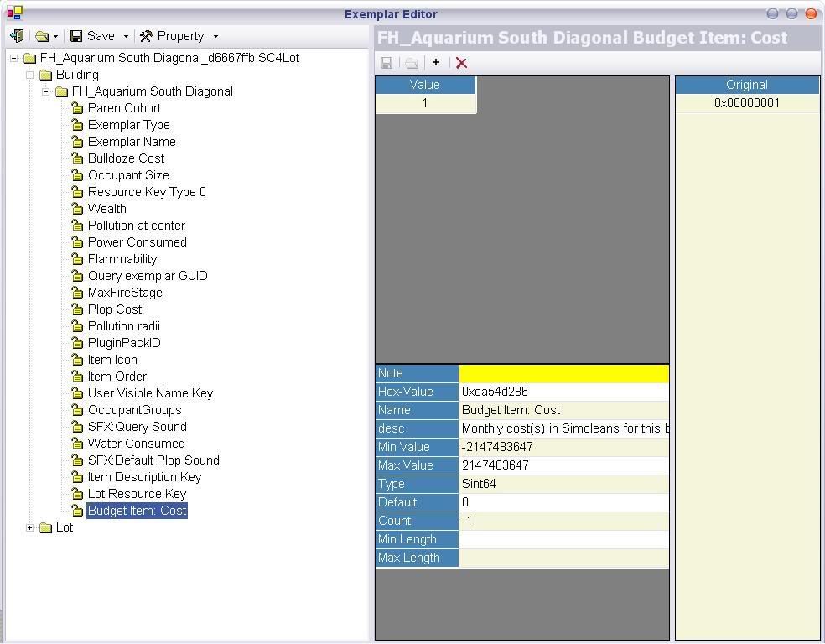Open the folder icon dropdown arrow
Screen dimensions: 825x644
click(x=56, y=37)
